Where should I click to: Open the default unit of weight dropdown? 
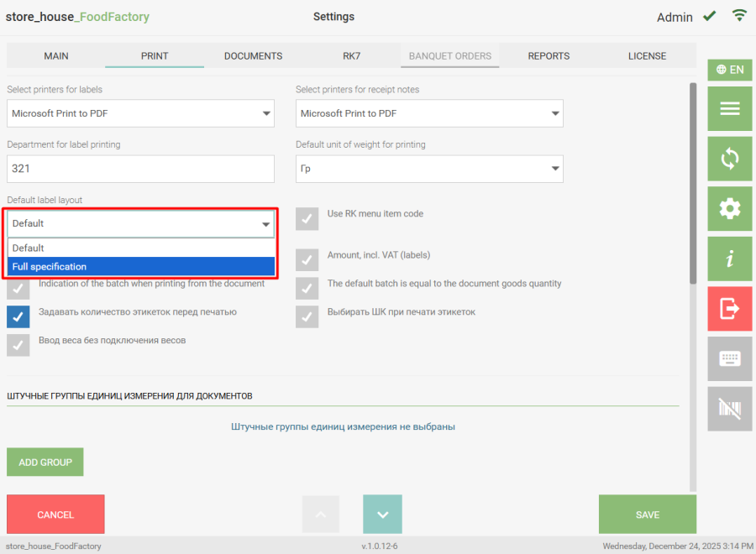[429, 169]
